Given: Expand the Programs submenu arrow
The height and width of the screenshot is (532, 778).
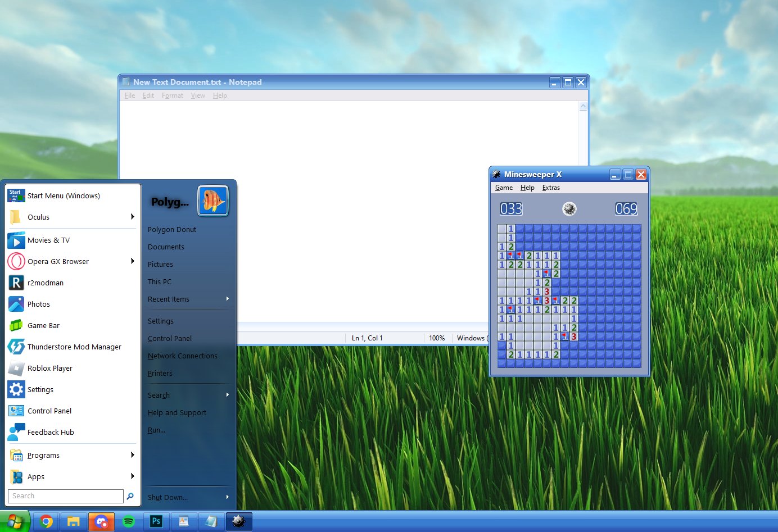Looking at the screenshot, I should [x=133, y=455].
